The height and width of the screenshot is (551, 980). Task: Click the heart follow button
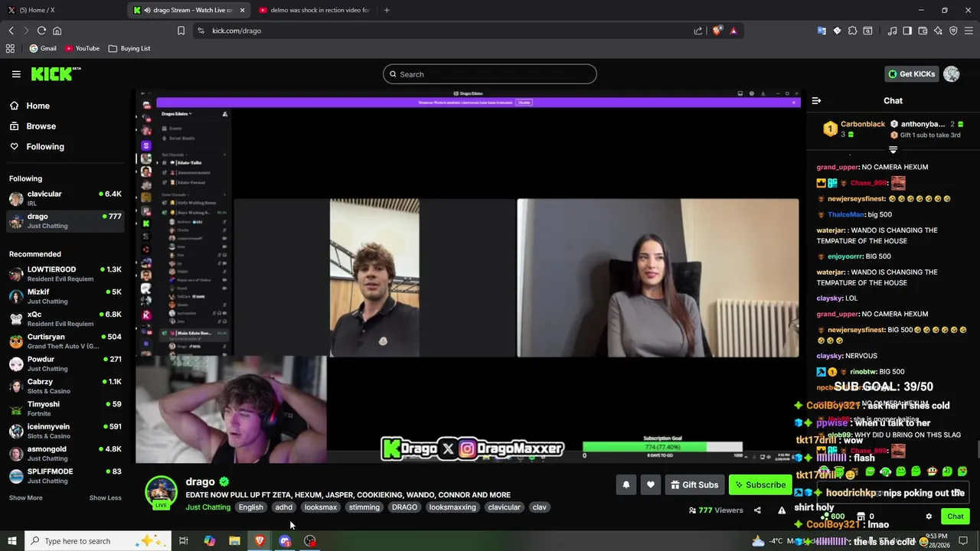point(651,484)
